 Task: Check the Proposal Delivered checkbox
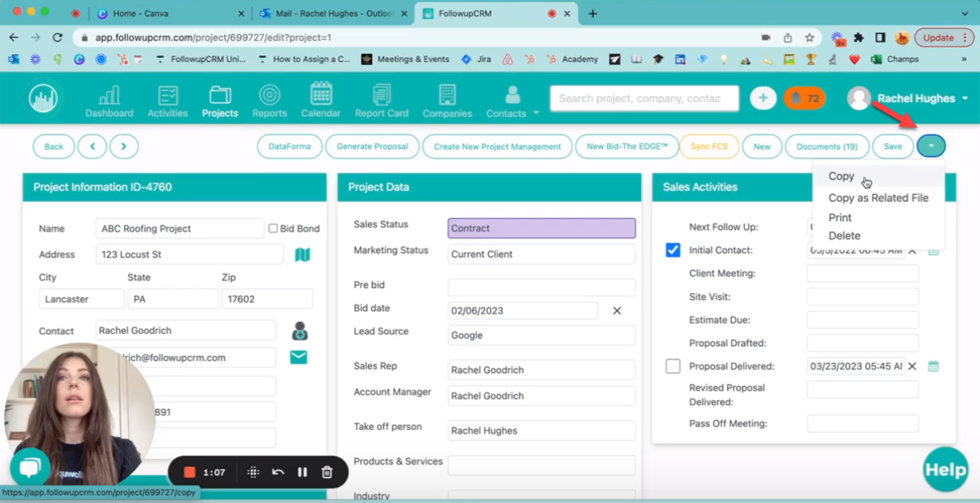pos(673,366)
